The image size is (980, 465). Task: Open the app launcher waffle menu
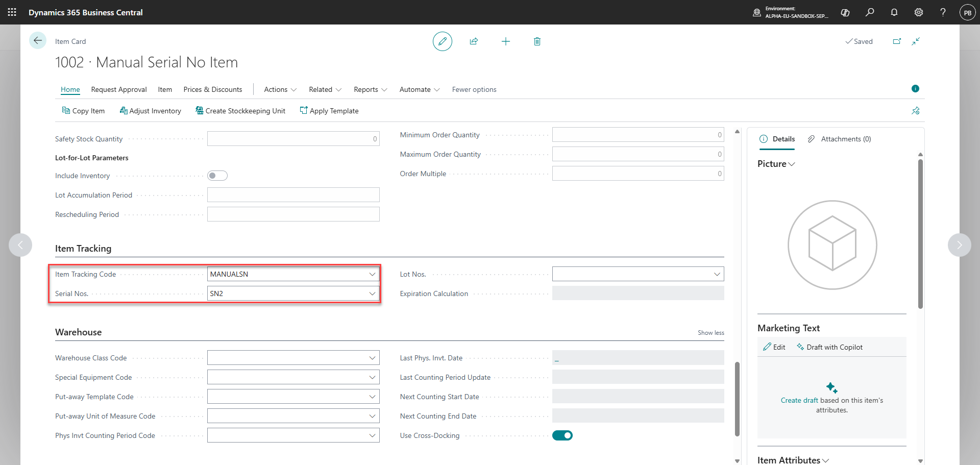click(12, 12)
